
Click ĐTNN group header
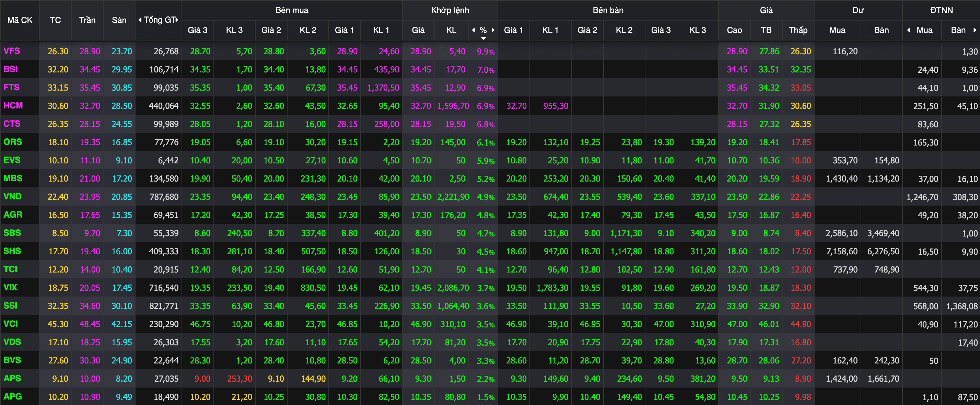pyautogui.click(x=941, y=10)
